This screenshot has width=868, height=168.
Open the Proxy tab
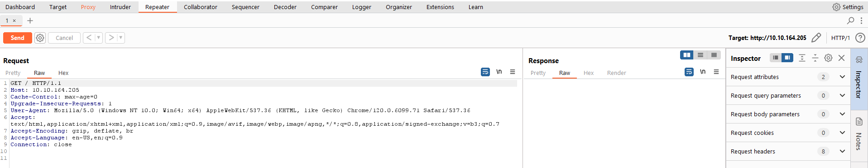[88, 7]
